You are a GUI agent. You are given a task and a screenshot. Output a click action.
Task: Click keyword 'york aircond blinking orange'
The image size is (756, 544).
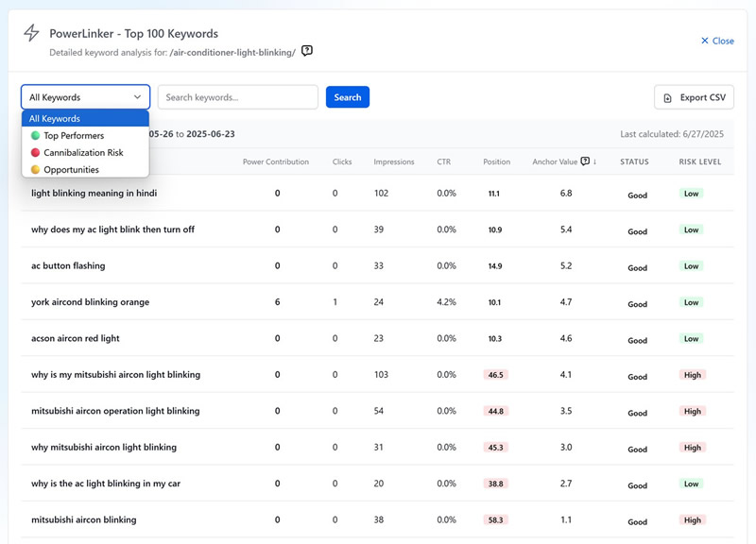click(90, 302)
